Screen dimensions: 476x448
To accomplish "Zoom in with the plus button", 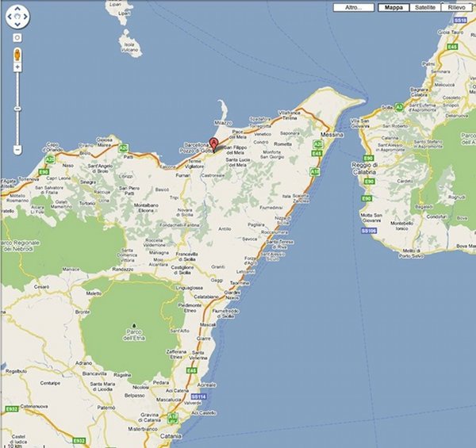I will click(x=17, y=67).
